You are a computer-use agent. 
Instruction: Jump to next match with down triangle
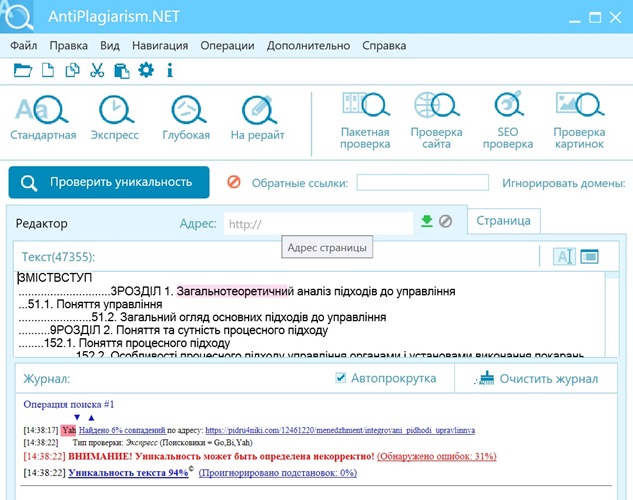pos(77,417)
